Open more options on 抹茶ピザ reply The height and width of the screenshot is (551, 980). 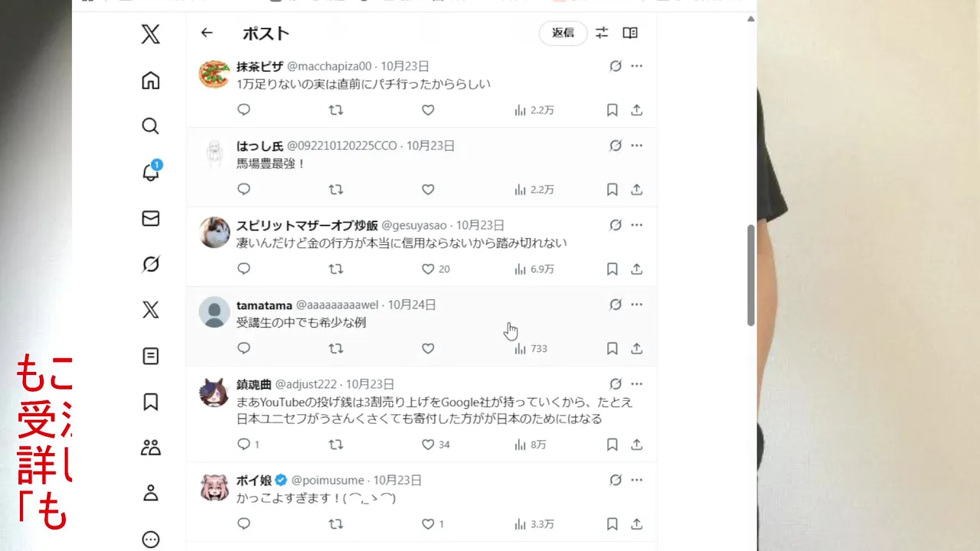636,67
